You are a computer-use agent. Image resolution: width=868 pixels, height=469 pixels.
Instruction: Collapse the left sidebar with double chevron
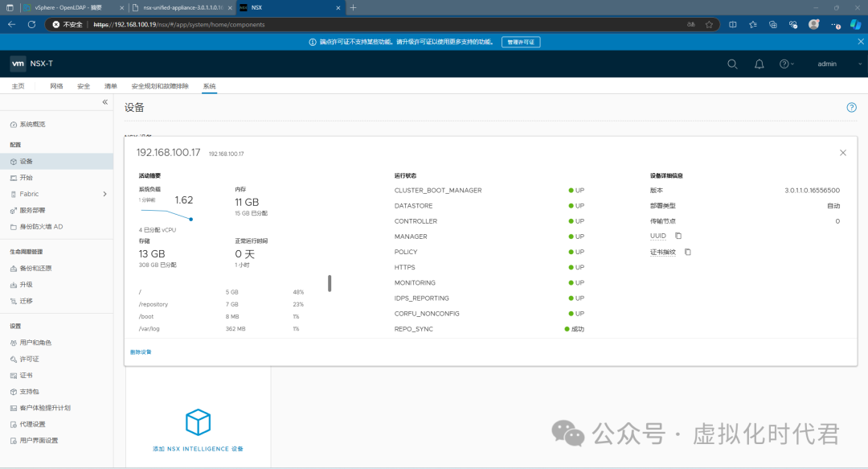pyautogui.click(x=105, y=102)
